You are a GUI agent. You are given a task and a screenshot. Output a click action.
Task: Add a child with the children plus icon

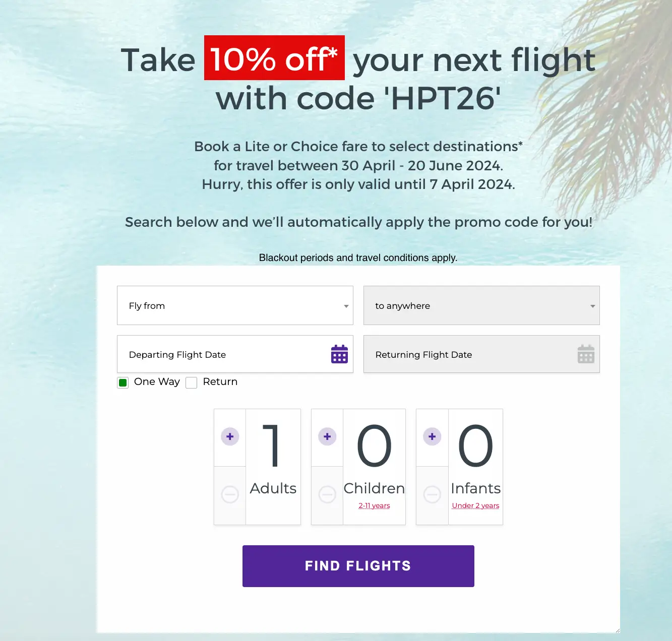coord(327,436)
